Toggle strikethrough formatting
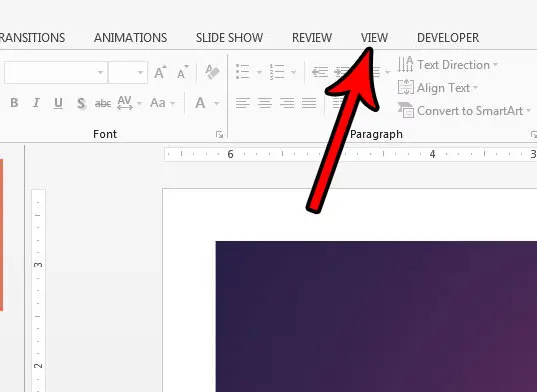 [103, 103]
